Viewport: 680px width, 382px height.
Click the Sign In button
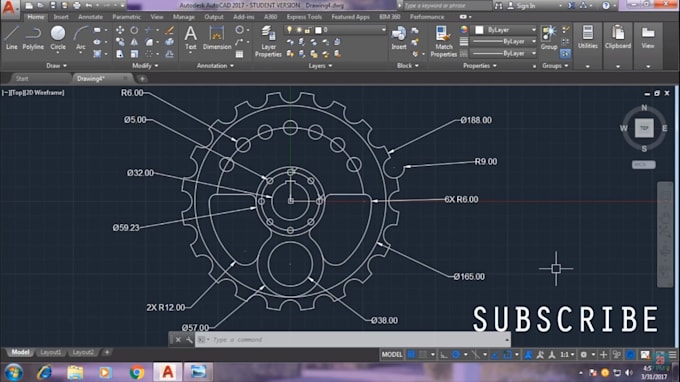(521, 6)
